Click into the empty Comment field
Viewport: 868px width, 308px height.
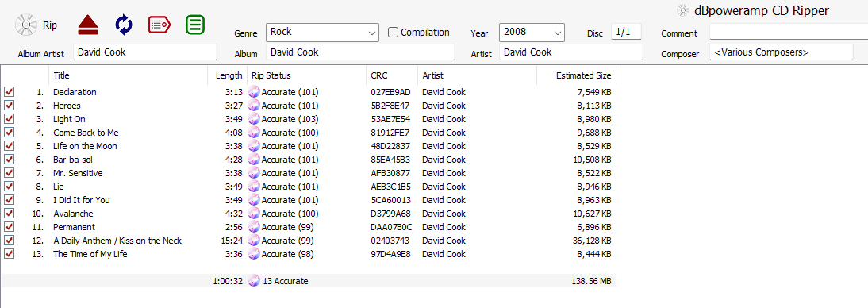(789, 32)
